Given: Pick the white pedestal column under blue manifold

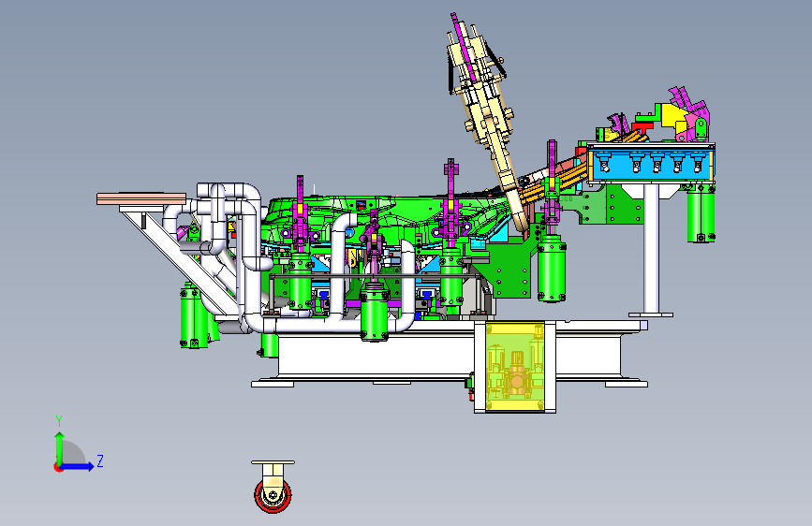Looking at the screenshot, I should click(x=652, y=249).
